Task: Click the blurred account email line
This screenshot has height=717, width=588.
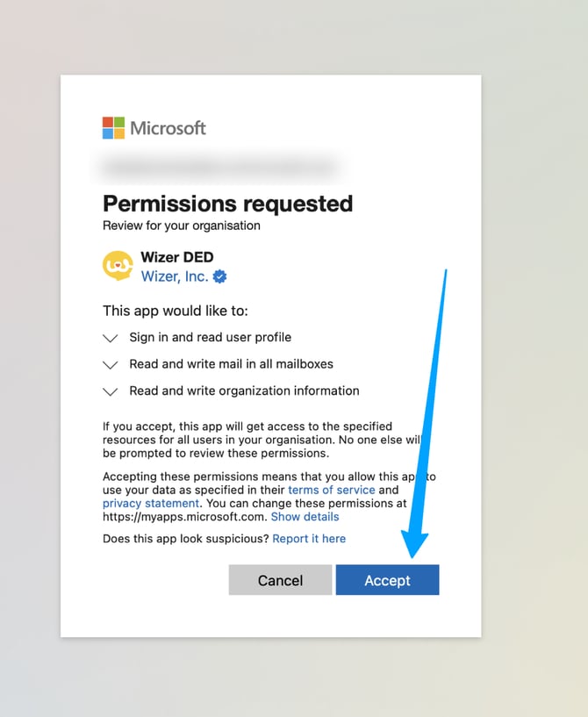Action: tap(219, 165)
